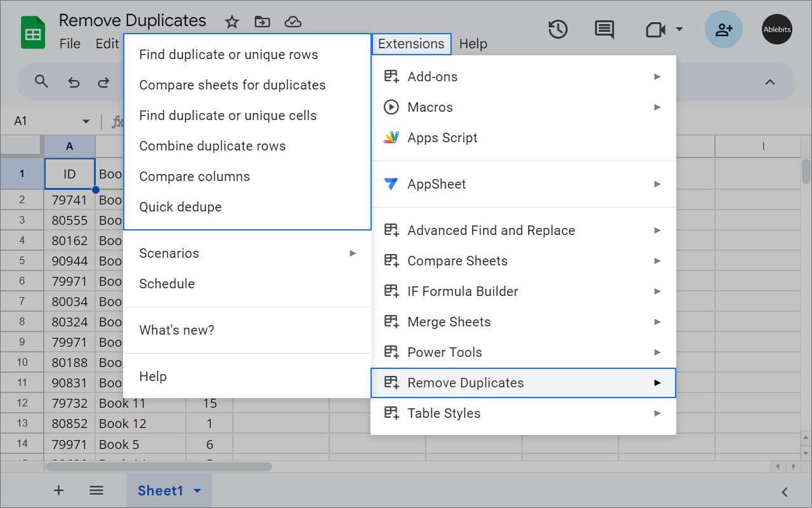Open the Macros submenu
The image size is (812, 508).
click(523, 107)
